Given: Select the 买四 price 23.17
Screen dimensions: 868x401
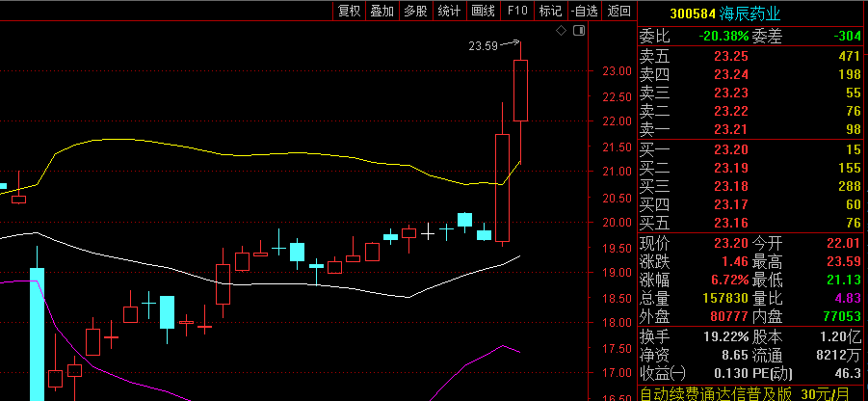Looking at the screenshot, I should click(730, 205).
